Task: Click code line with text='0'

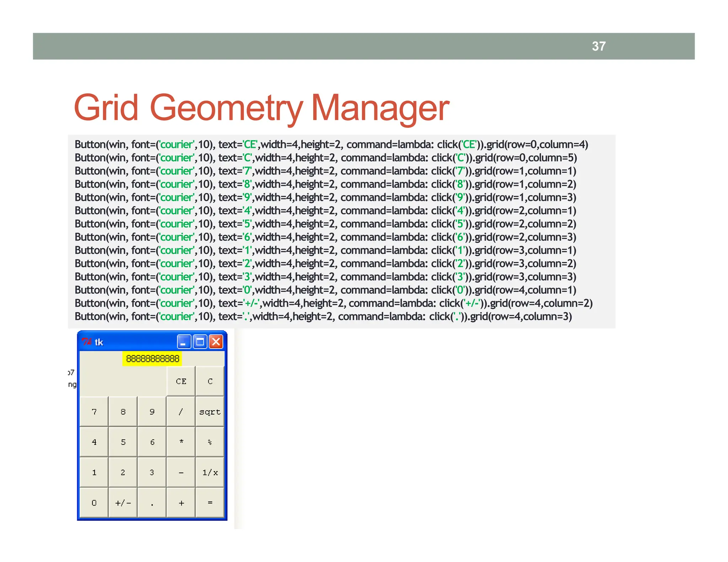Action: [x=325, y=290]
